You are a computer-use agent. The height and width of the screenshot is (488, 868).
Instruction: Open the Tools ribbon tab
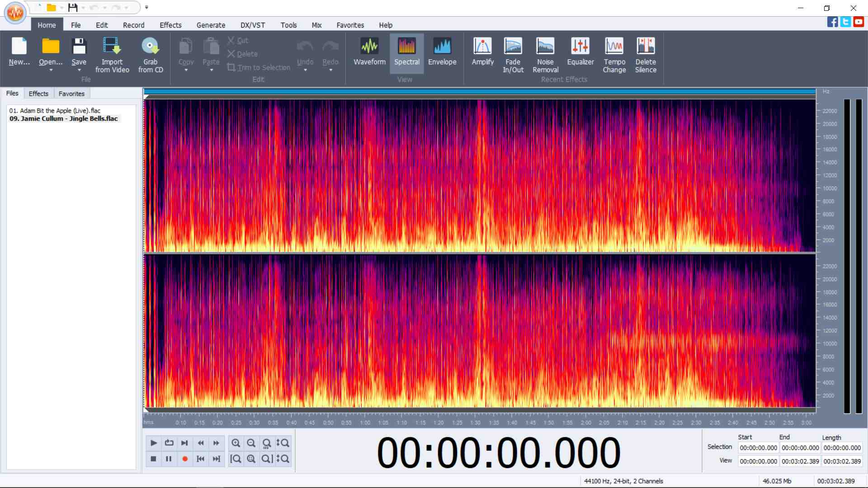[288, 25]
